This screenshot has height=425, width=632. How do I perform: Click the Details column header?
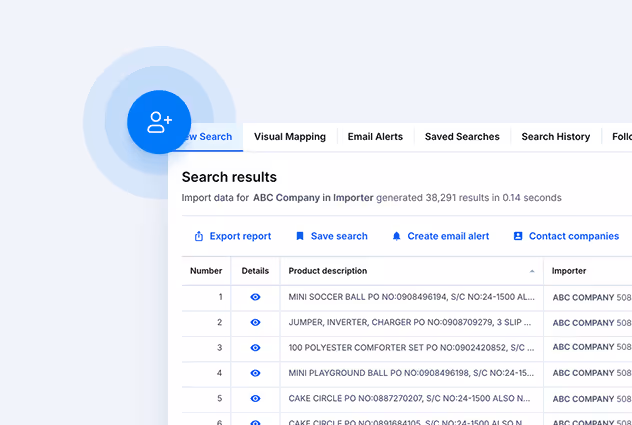point(255,271)
